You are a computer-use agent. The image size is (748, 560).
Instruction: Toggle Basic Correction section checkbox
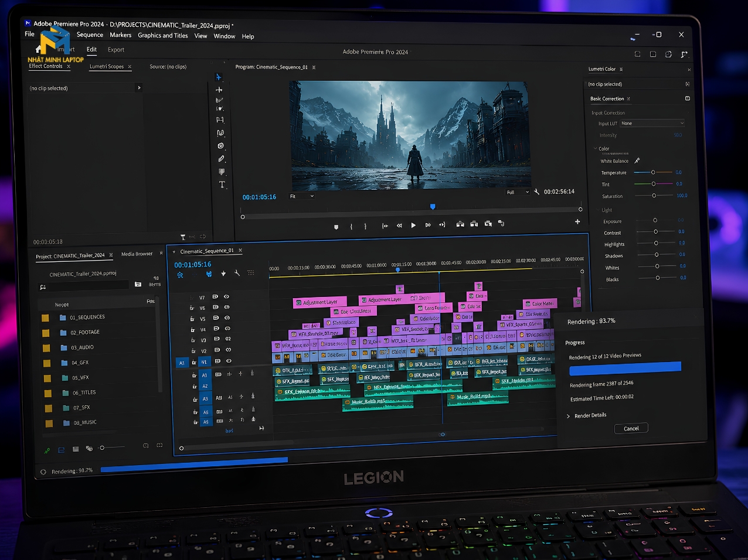(x=688, y=98)
